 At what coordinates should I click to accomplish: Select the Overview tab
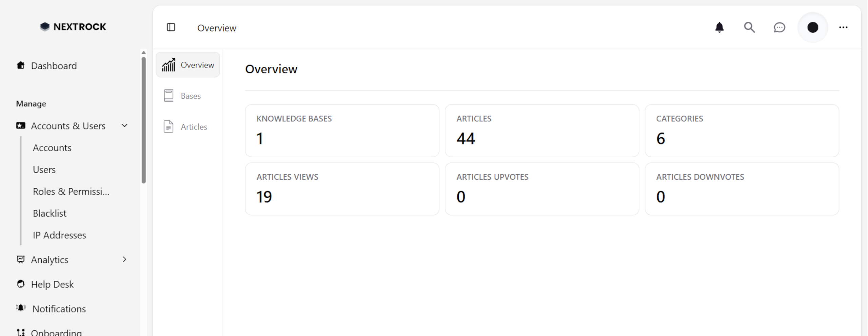[188, 65]
